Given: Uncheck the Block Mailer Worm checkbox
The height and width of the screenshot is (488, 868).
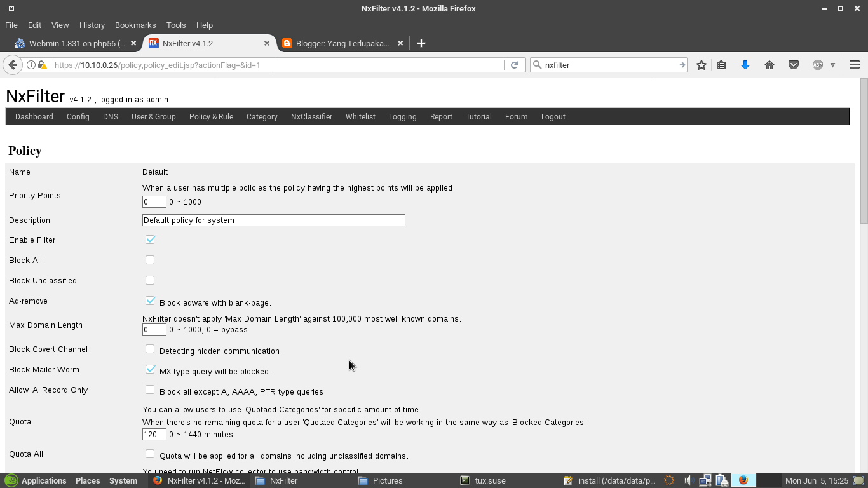Looking at the screenshot, I should click(x=150, y=369).
